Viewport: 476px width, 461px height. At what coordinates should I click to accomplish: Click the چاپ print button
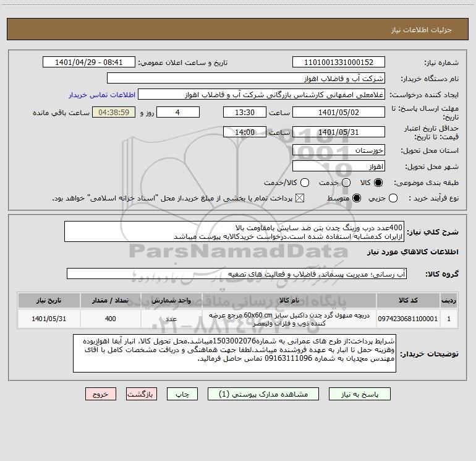pos(182,394)
